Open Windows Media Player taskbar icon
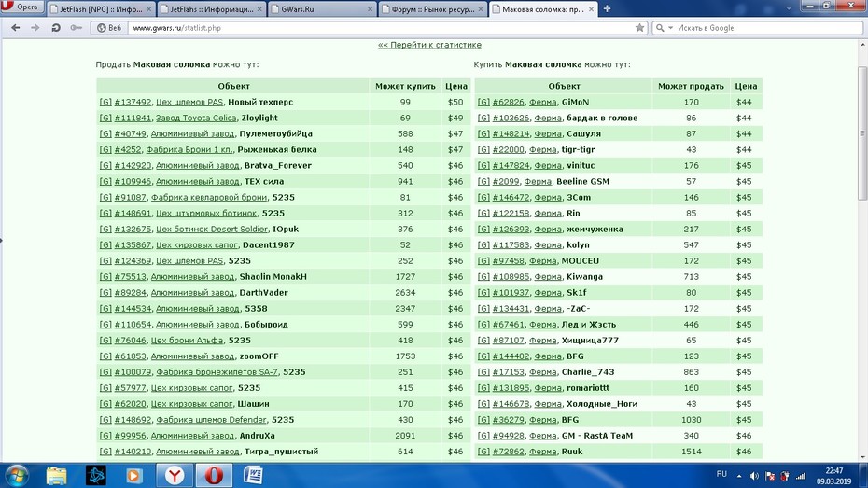The height and width of the screenshot is (488, 868). point(133,476)
